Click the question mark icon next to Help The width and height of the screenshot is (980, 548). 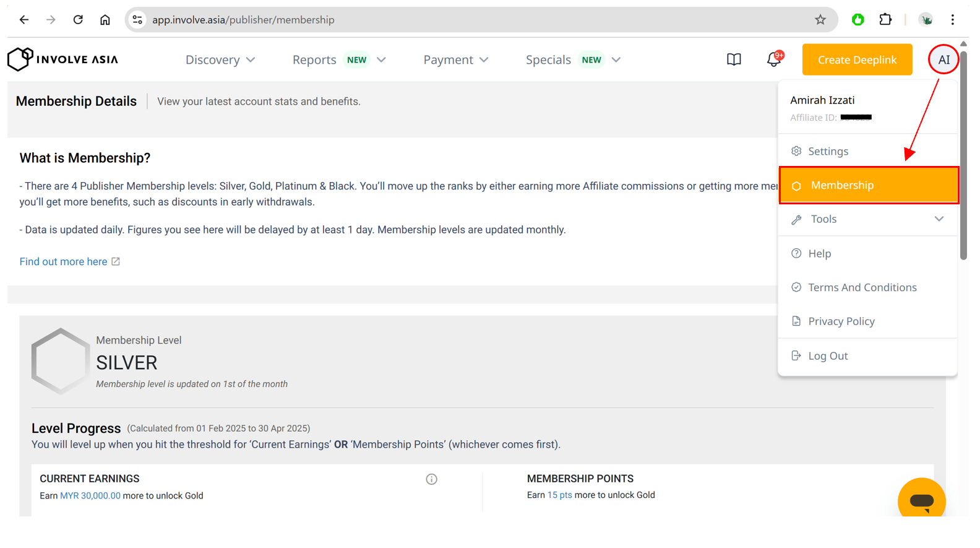coord(796,253)
